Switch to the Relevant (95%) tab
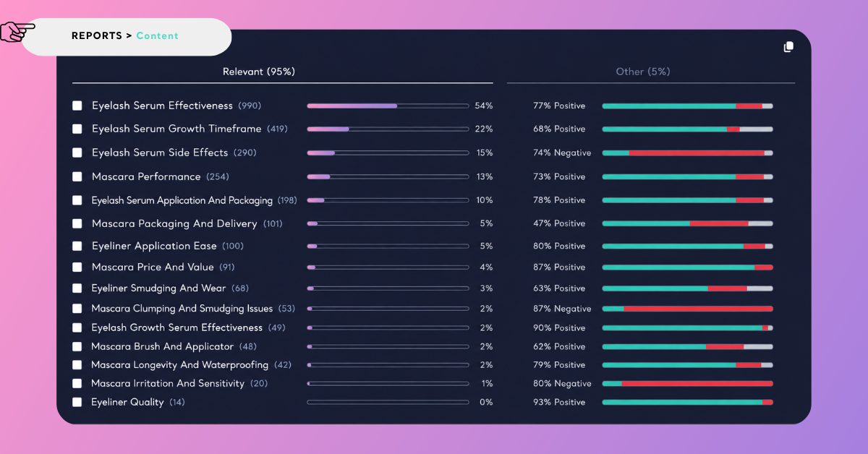Viewport: 868px width, 454px height. [259, 72]
